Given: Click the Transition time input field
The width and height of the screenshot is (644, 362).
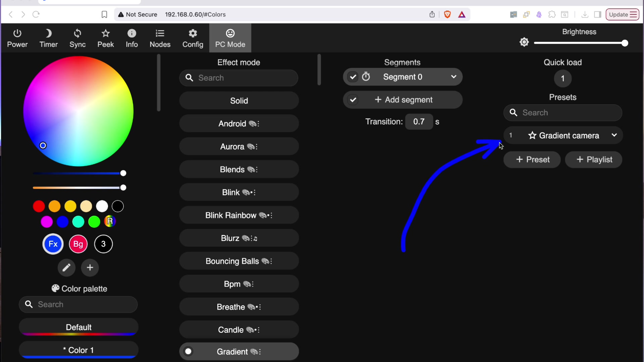Looking at the screenshot, I should point(419,122).
